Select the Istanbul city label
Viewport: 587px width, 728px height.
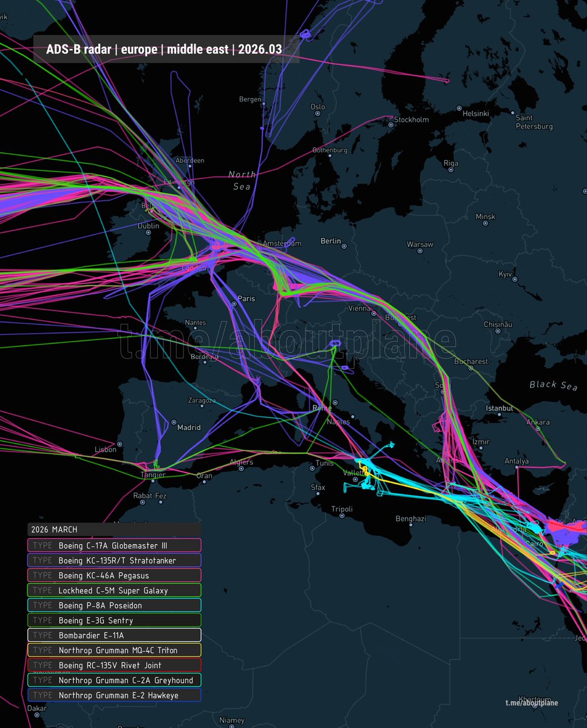click(499, 409)
